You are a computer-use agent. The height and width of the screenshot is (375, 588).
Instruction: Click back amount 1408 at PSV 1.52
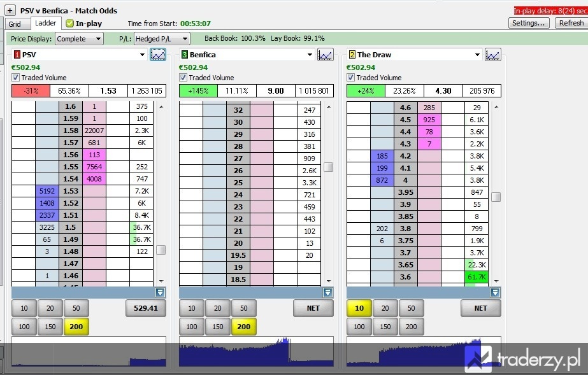click(47, 203)
